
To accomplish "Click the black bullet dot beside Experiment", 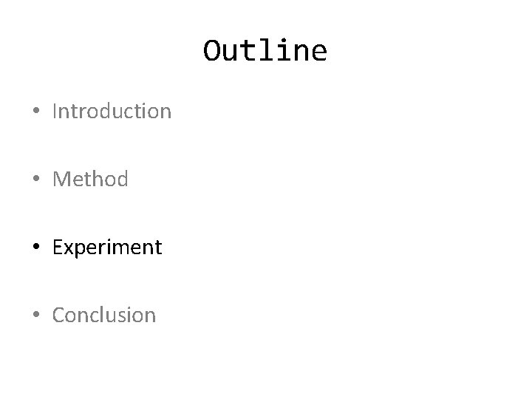I will pos(36,246).
